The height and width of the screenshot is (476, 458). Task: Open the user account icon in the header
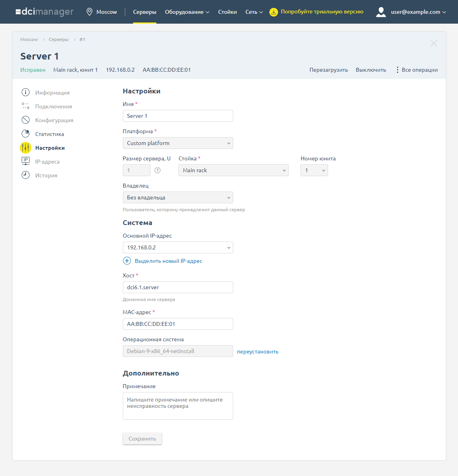(x=380, y=12)
